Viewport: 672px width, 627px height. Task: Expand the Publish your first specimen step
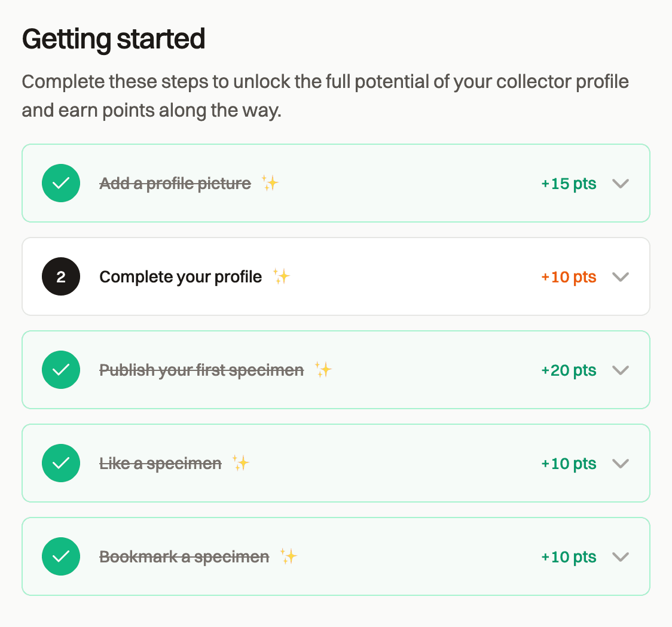[620, 370]
